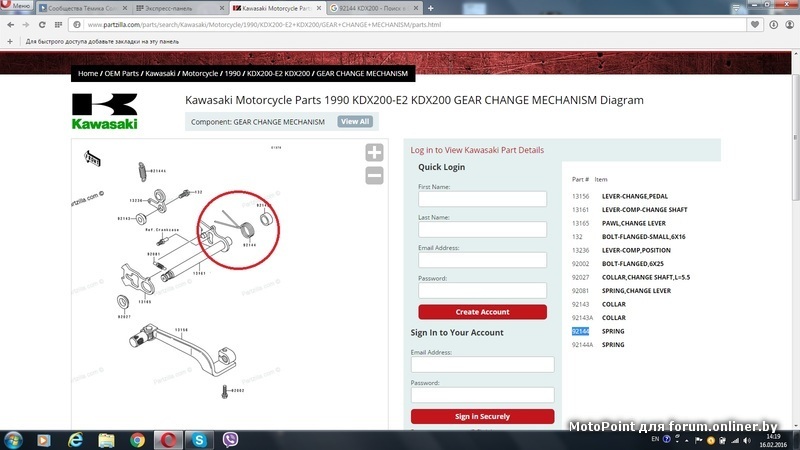This screenshot has width=800, height=450.
Task: Open File Explorer from taskbar
Action: click(106, 440)
